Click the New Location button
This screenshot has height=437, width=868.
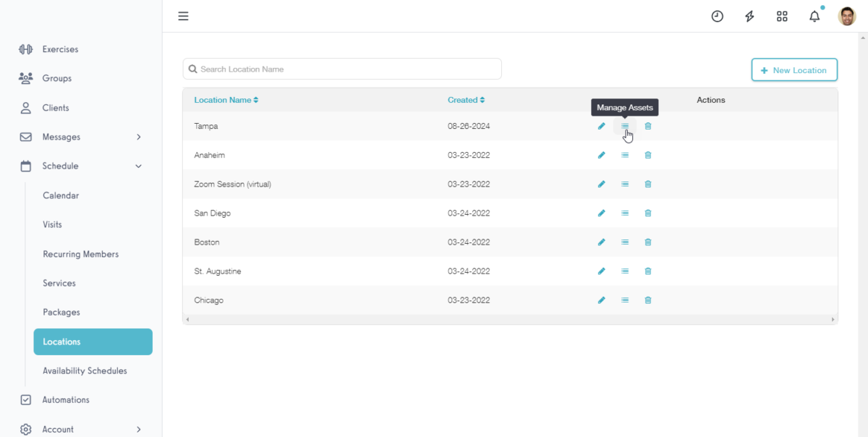(794, 69)
